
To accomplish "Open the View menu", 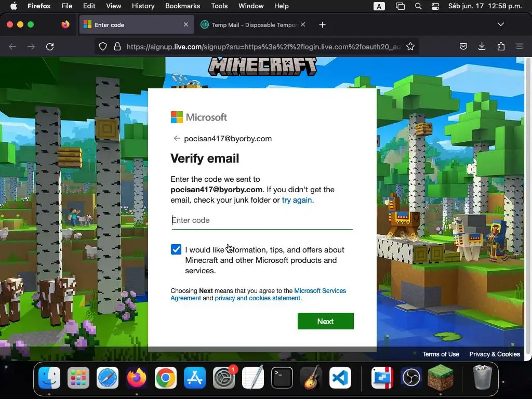I will (x=113, y=6).
